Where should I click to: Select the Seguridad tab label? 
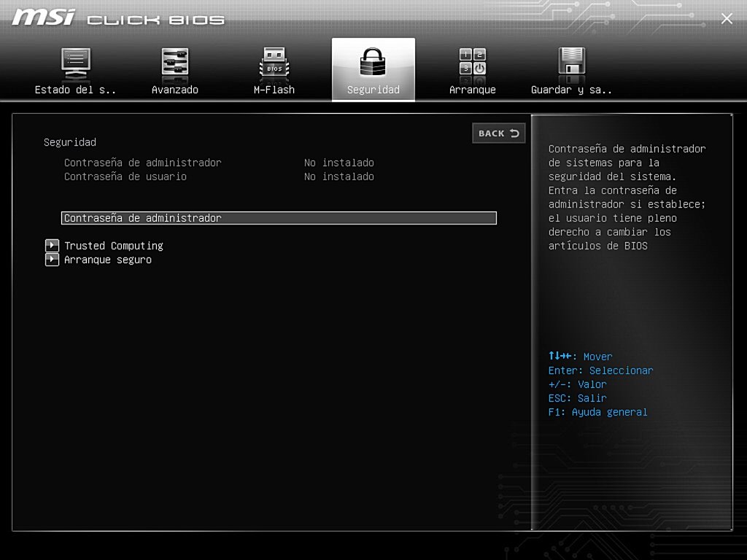(x=373, y=90)
